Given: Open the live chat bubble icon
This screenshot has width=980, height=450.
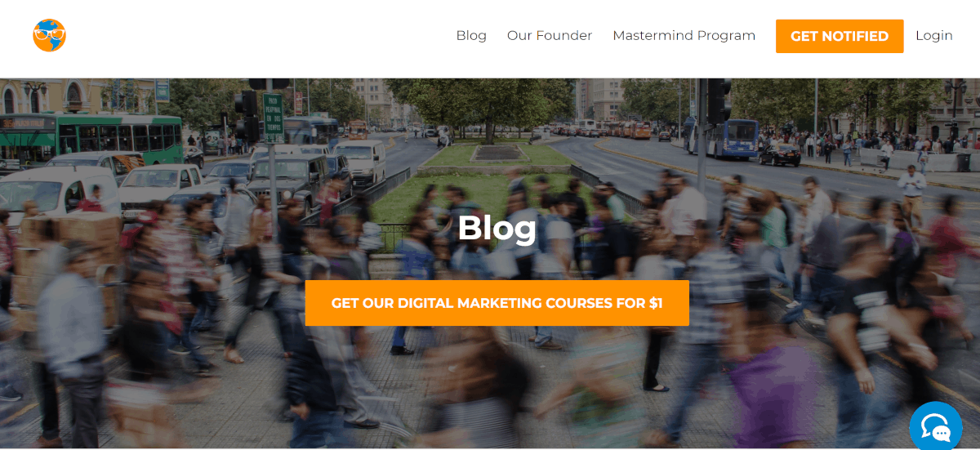Looking at the screenshot, I should (x=936, y=426).
